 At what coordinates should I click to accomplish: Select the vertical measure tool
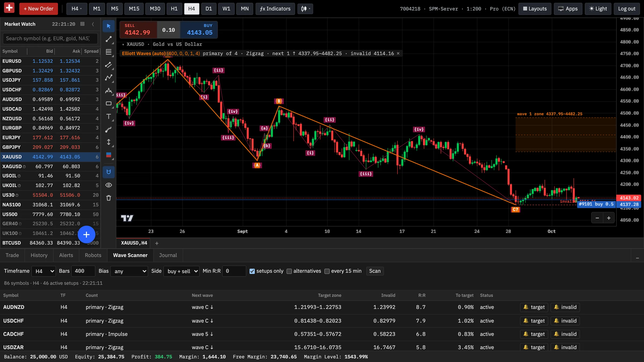[109, 142]
